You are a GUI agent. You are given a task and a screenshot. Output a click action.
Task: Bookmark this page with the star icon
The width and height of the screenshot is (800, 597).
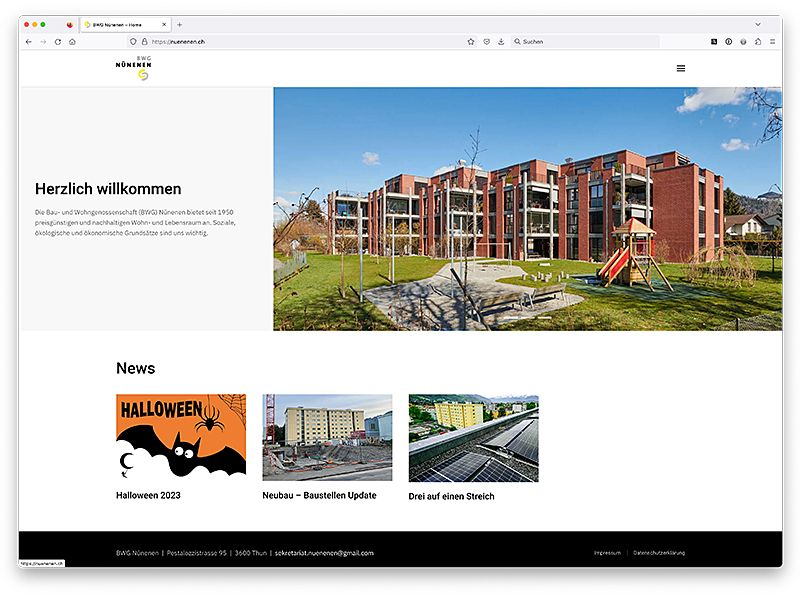[471, 42]
